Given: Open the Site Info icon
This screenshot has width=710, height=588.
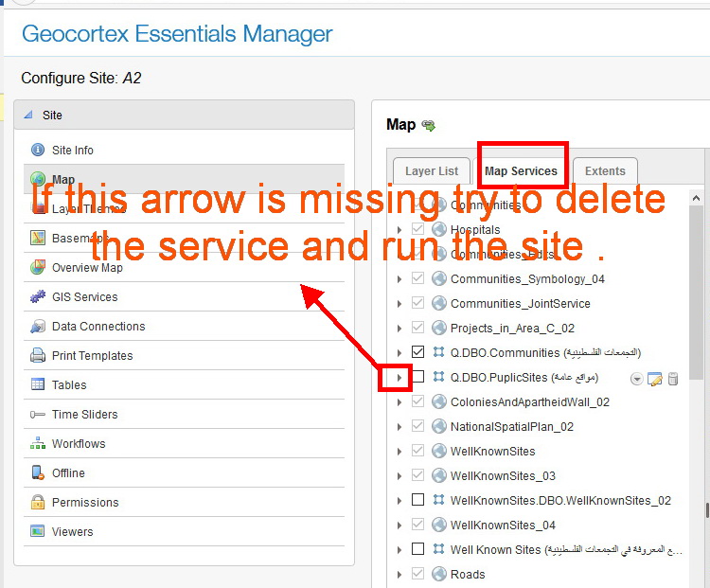Looking at the screenshot, I should point(38,150).
